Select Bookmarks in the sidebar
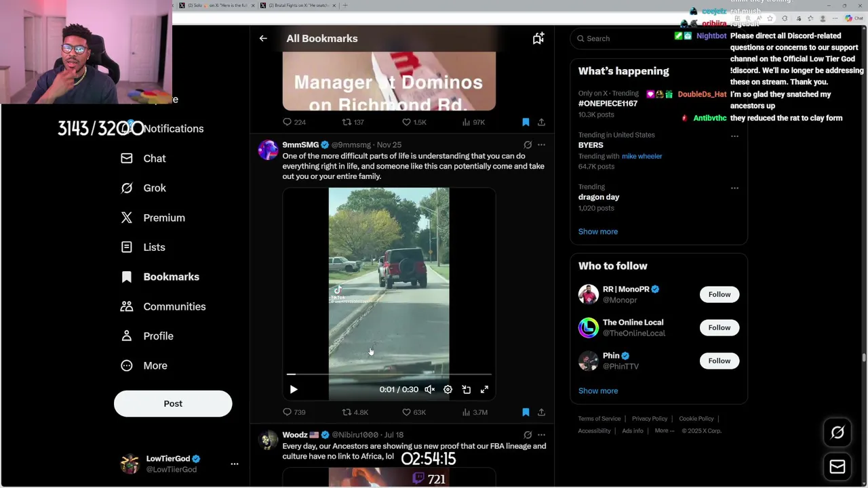This screenshot has height=488, width=868. point(160,277)
